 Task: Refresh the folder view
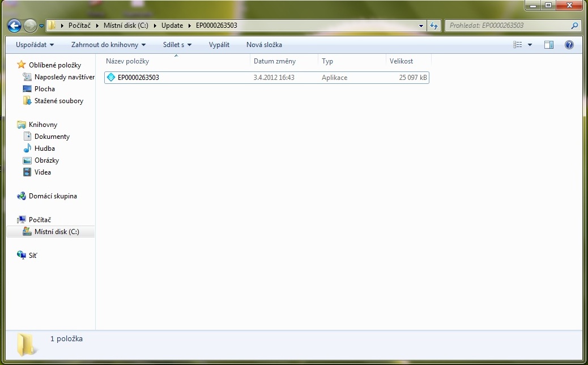point(434,26)
